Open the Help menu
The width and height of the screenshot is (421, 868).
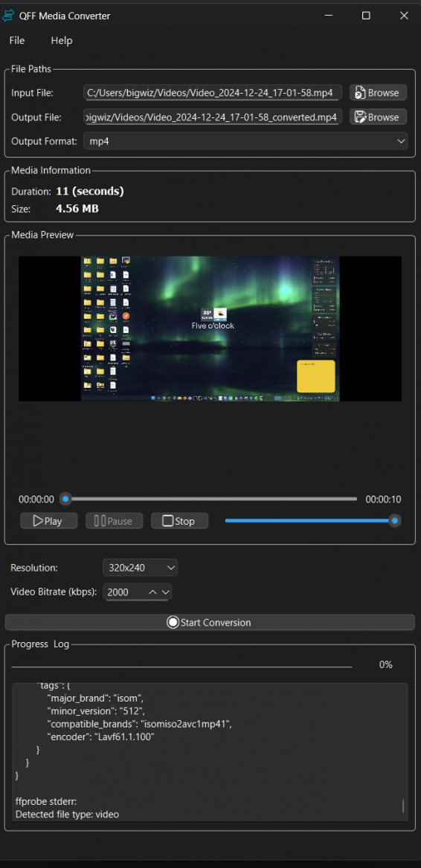pyautogui.click(x=62, y=40)
